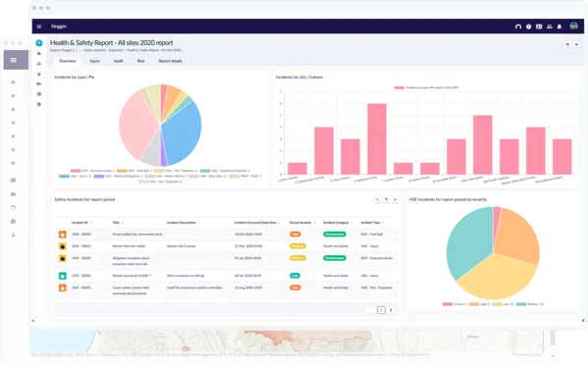Image resolution: width=588 pixels, height=366 pixels.
Task: Click hamburger menu in background window
Action: tap(14, 60)
